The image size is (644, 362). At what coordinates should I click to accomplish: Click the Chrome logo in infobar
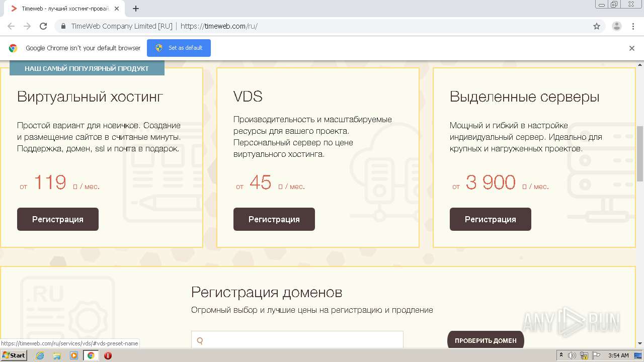[x=13, y=48]
